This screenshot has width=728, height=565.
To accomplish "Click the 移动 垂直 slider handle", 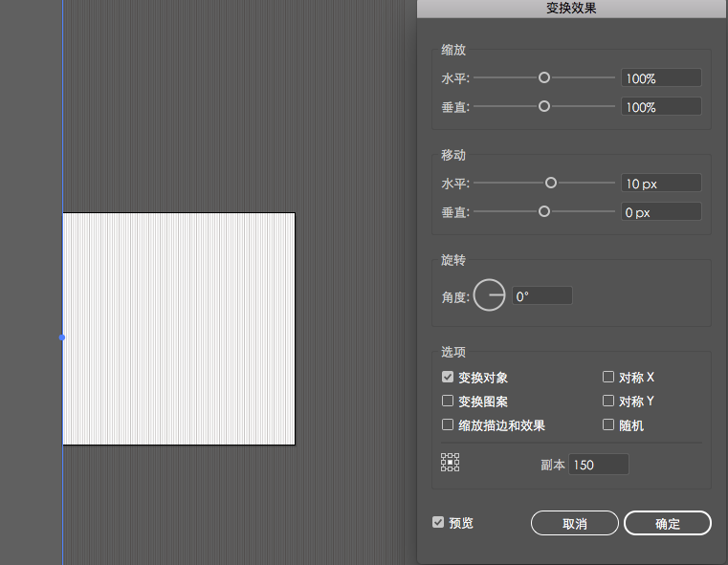I will pos(544,211).
